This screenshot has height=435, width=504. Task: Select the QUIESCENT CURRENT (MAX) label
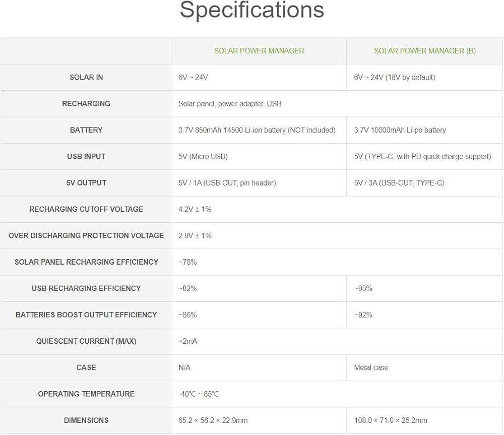pyautogui.click(x=86, y=341)
